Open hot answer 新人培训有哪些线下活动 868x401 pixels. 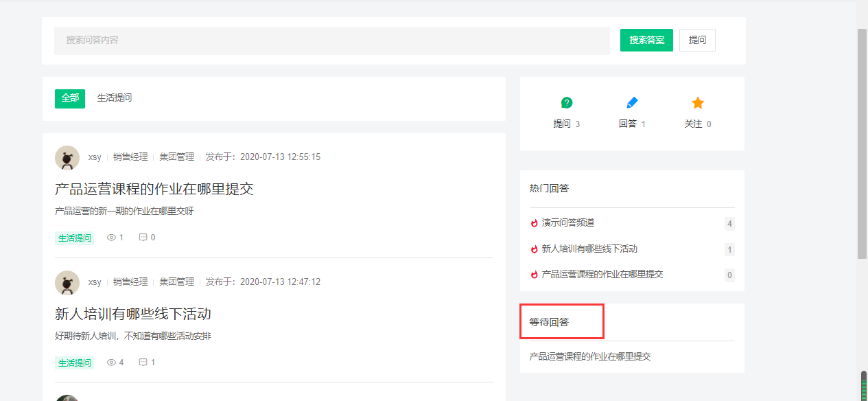589,249
